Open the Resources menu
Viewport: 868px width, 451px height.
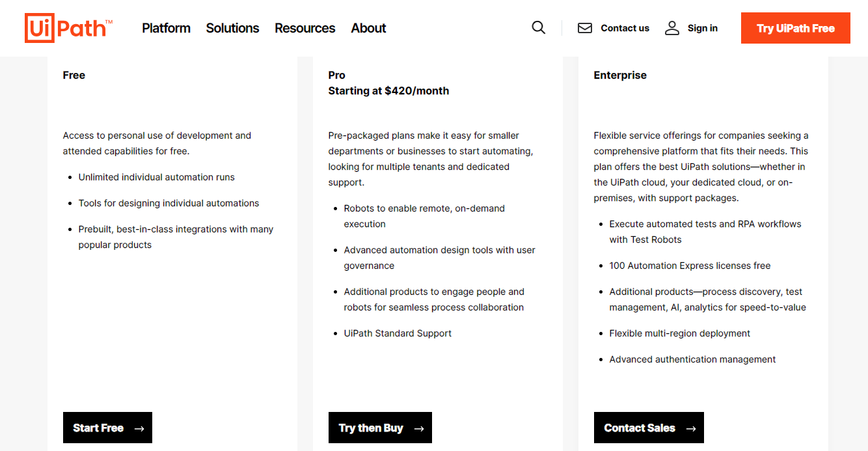(305, 28)
